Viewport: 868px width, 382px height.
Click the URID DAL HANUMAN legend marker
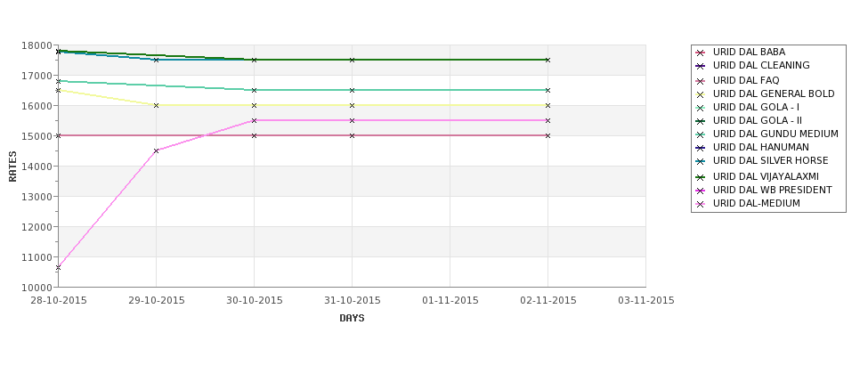click(x=701, y=148)
